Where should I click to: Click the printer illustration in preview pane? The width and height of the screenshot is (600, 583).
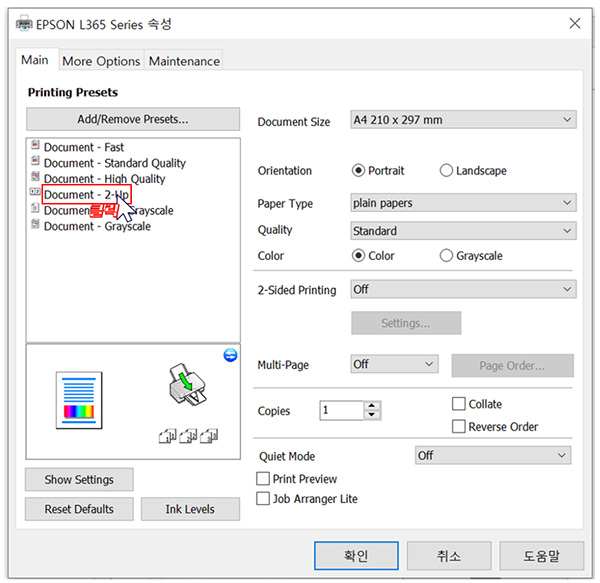tap(188, 384)
